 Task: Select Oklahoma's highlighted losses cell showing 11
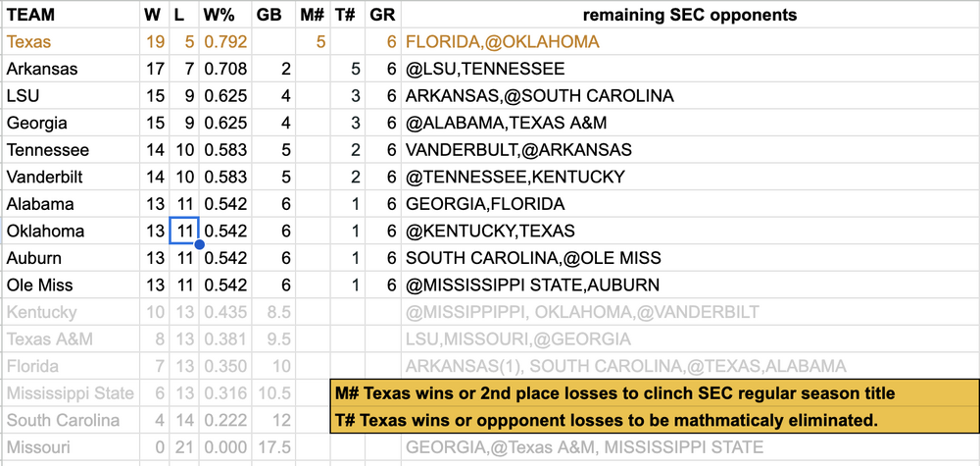[x=183, y=232]
